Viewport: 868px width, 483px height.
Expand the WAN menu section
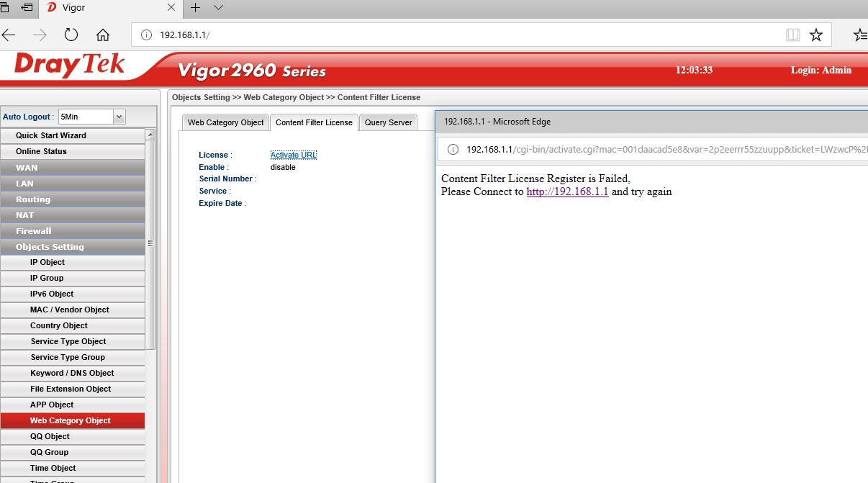tap(72, 168)
